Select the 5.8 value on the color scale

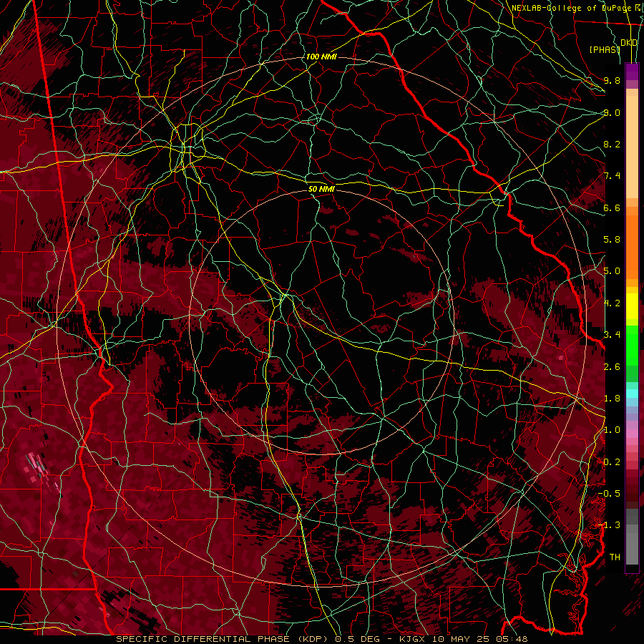[612, 240]
